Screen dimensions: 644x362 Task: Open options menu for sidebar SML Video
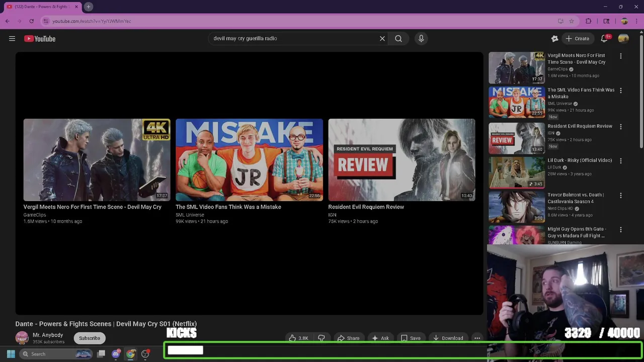(x=620, y=90)
